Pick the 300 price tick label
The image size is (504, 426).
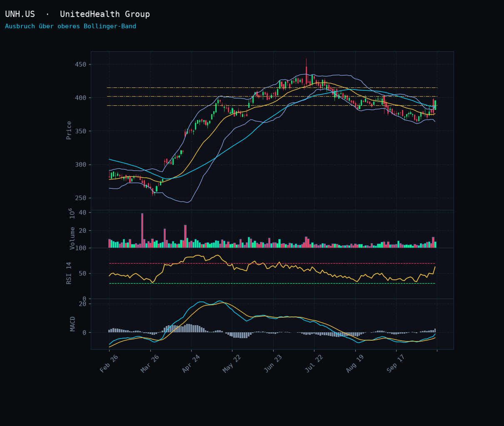click(x=80, y=164)
